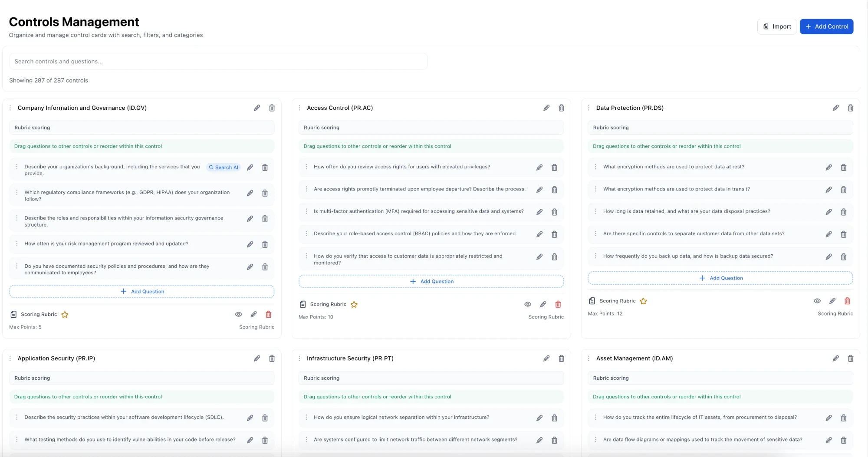Open Rubric scoring selector in Asset Management card
Image resolution: width=868 pixels, height=457 pixels.
[x=720, y=378]
